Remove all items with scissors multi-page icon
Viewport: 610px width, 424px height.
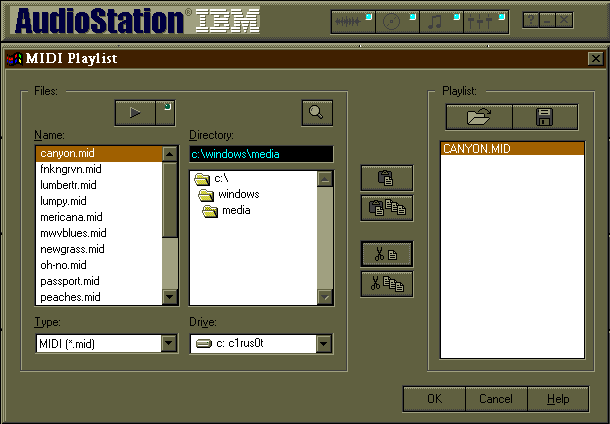[x=386, y=284]
